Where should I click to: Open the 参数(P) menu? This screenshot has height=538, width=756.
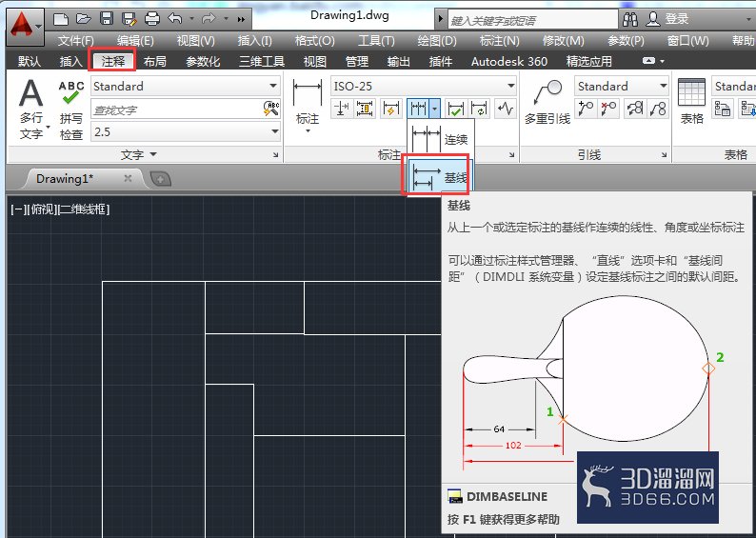(626, 41)
